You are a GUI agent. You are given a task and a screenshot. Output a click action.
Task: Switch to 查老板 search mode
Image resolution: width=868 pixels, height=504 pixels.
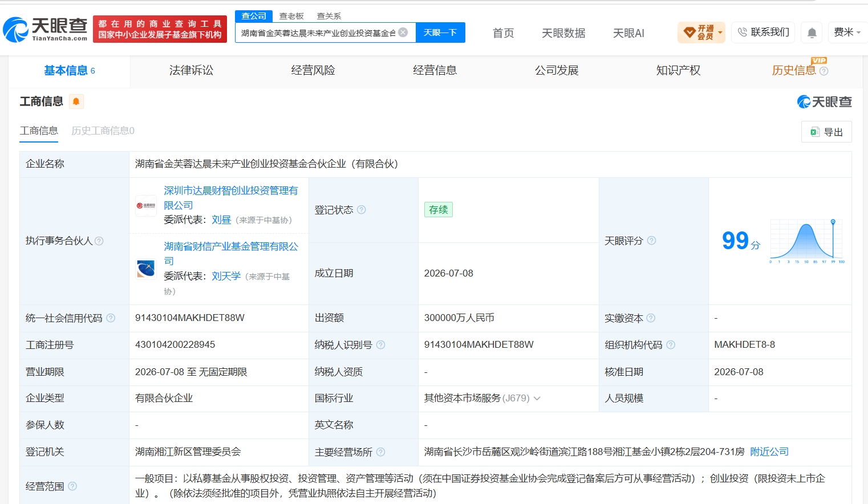[291, 16]
